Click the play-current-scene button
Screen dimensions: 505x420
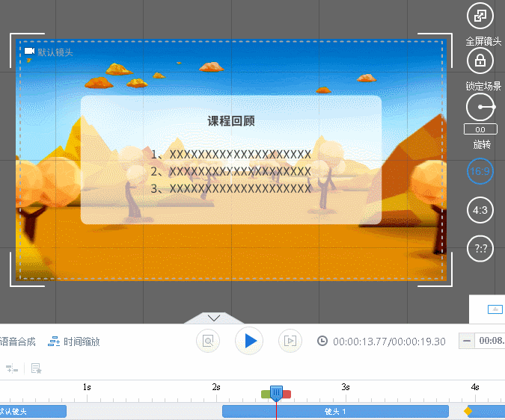(x=290, y=341)
